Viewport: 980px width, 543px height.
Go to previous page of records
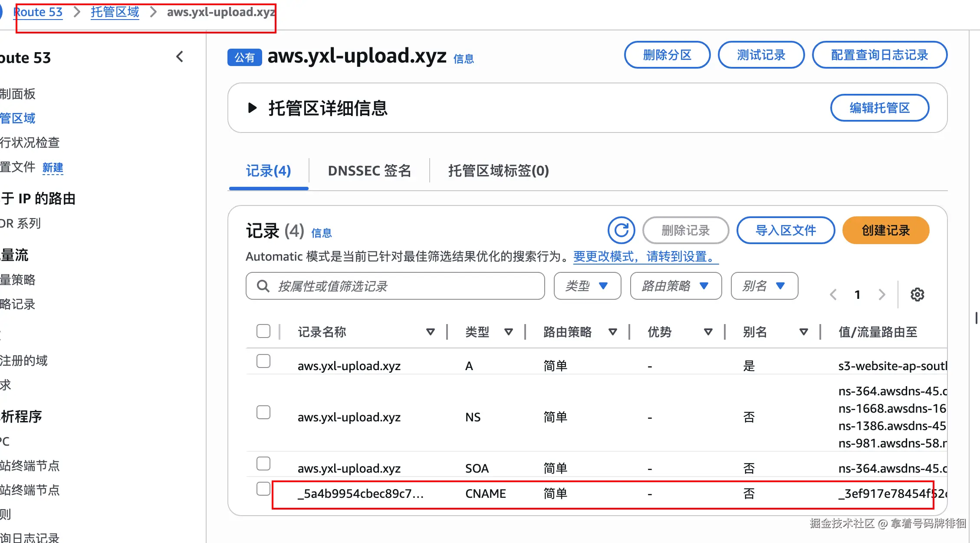point(833,295)
